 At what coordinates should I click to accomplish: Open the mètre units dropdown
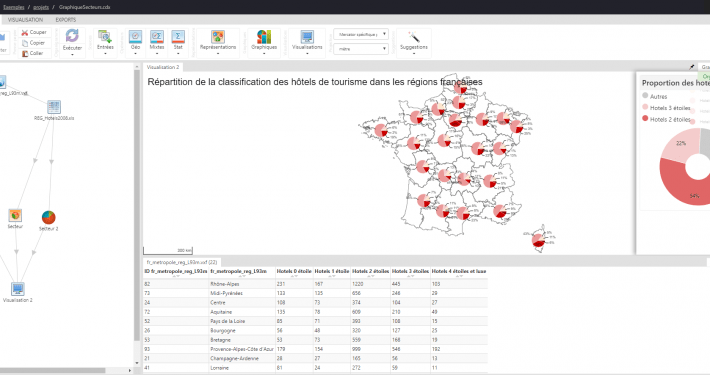361,48
